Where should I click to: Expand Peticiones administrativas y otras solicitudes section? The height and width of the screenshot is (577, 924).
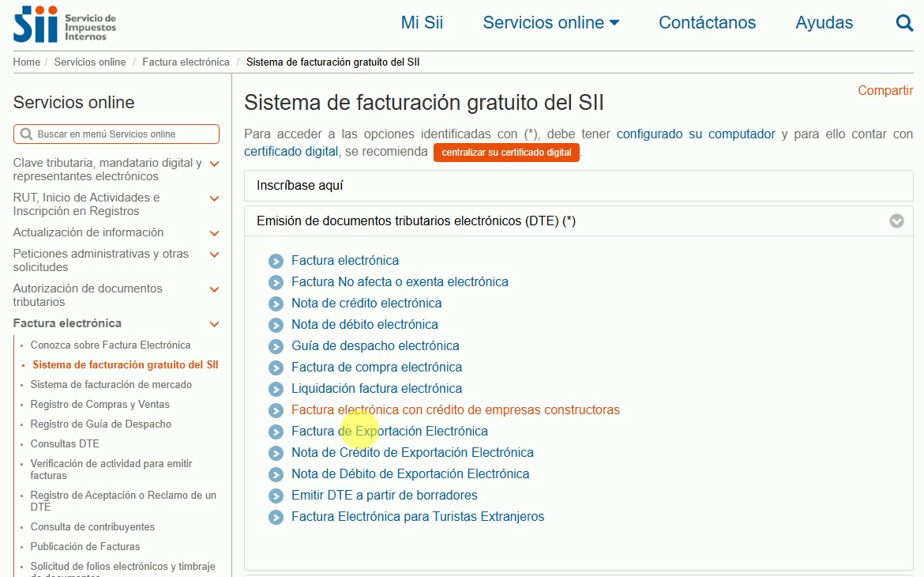[x=215, y=255]
